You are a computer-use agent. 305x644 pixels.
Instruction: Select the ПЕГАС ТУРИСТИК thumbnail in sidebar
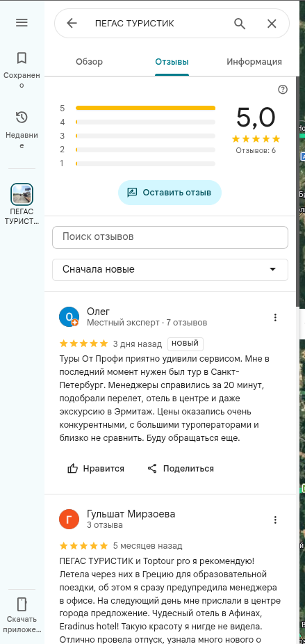click(x=22, y=194)
